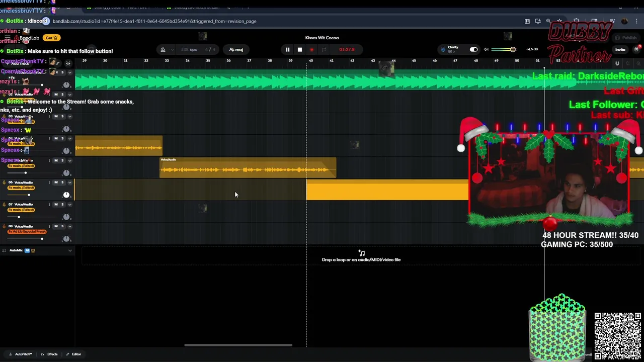Expand track 05 chevron
Screen dimensions: 644x362
click(x=70, y=161)
